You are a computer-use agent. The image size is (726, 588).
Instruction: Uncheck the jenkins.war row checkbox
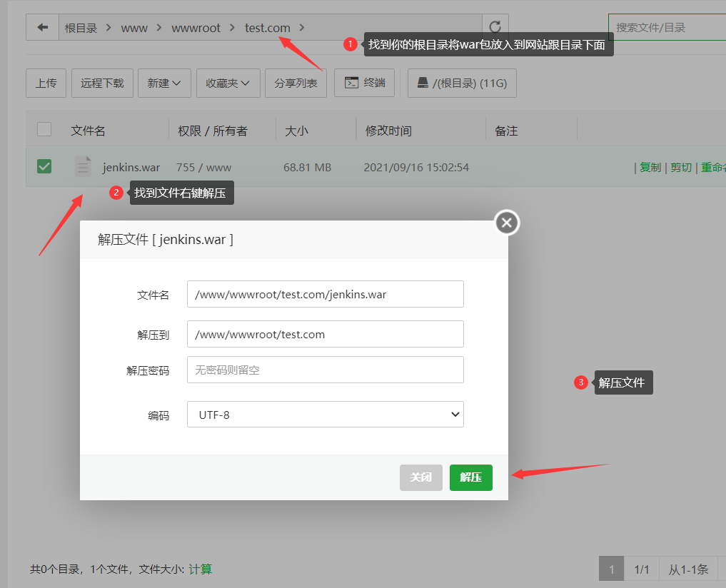44,166
